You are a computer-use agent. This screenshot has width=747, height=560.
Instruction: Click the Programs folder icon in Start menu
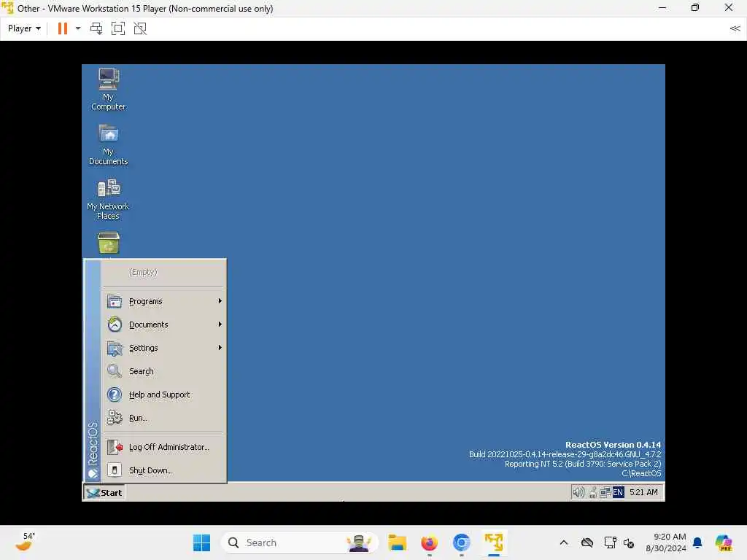[x=115, y=301]
